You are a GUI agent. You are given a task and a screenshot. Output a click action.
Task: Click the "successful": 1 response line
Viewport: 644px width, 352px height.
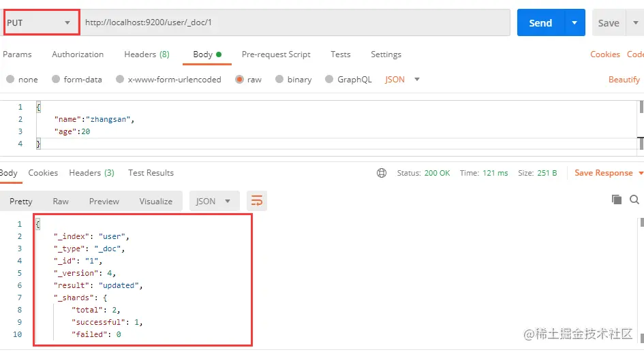107,323
